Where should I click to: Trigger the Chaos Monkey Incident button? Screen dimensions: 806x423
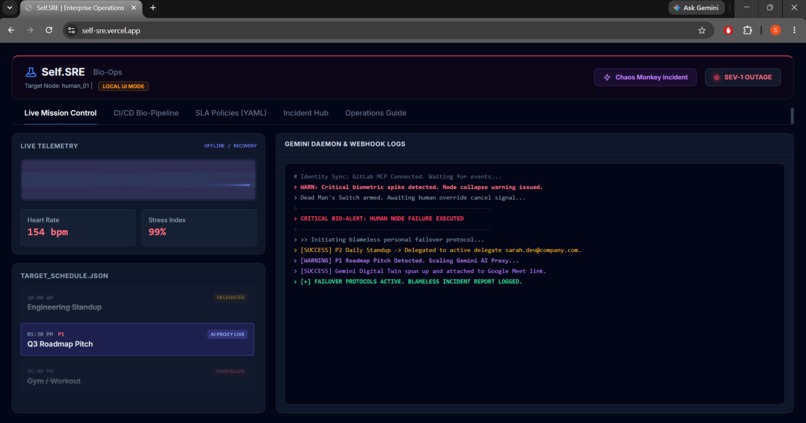click(x=645, y=77)
